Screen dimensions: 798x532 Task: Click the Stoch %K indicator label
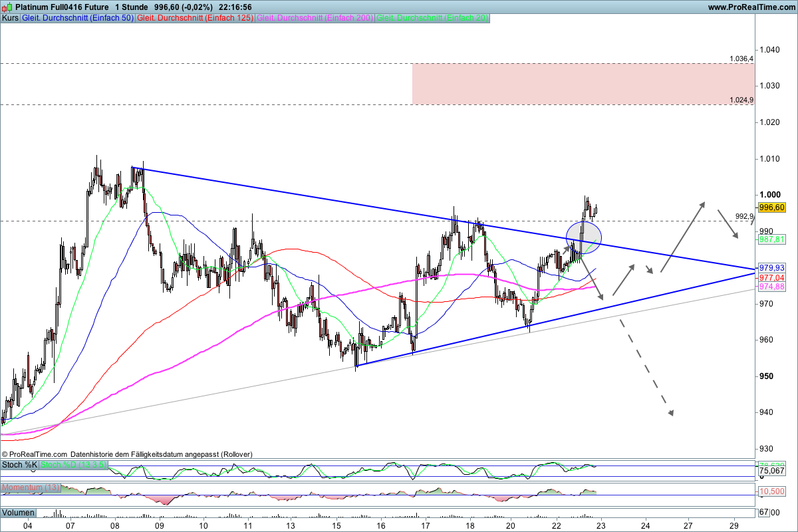20,465
